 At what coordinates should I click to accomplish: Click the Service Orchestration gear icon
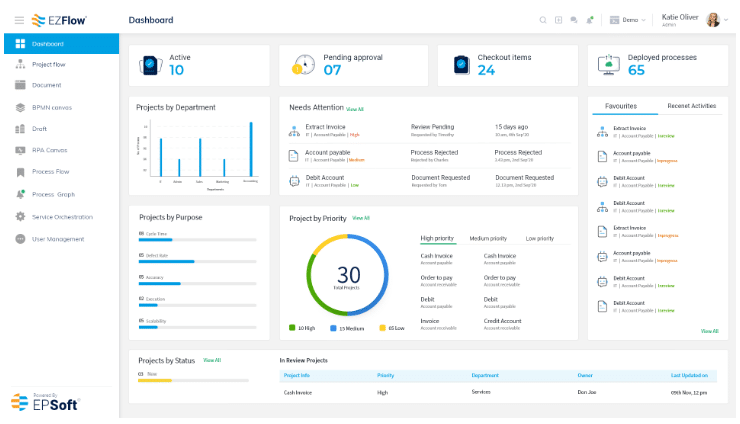coord(20,217)
